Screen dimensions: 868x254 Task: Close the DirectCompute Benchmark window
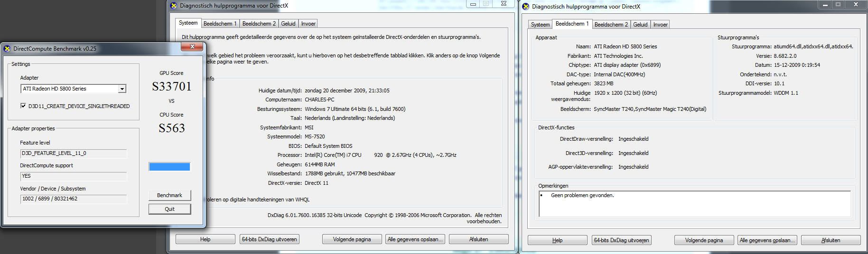(x=192, y=46)
